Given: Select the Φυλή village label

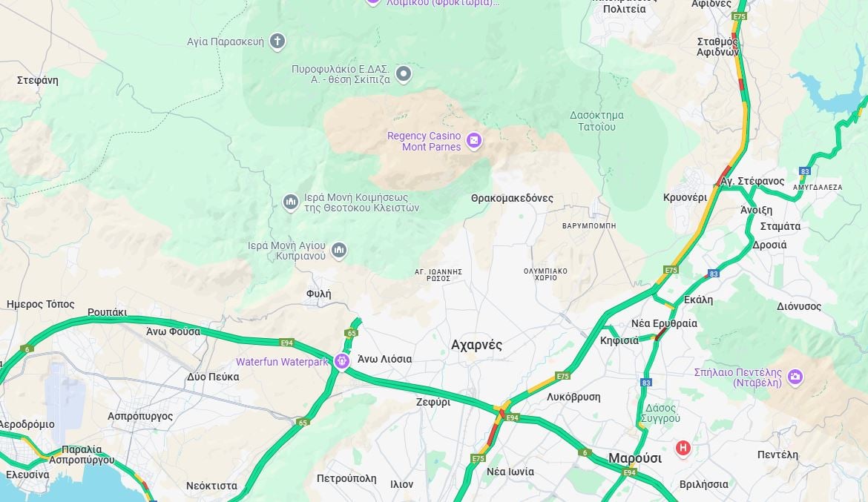Looking at the screenshot, I should pos(319,294).
